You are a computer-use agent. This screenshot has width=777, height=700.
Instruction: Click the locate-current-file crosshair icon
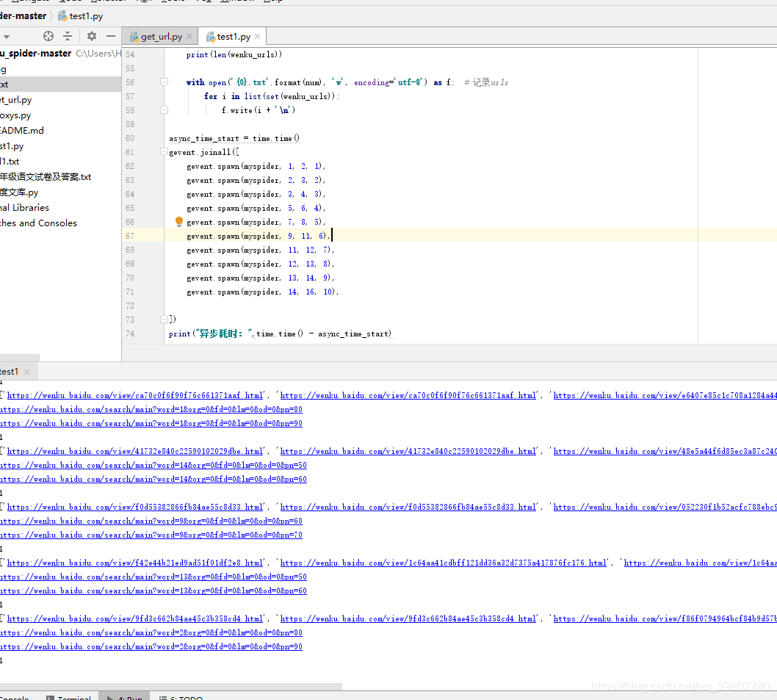(48, 36)
